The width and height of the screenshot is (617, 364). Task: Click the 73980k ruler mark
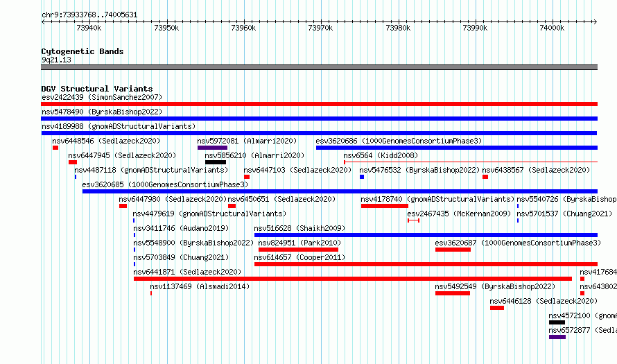(398, 28)
